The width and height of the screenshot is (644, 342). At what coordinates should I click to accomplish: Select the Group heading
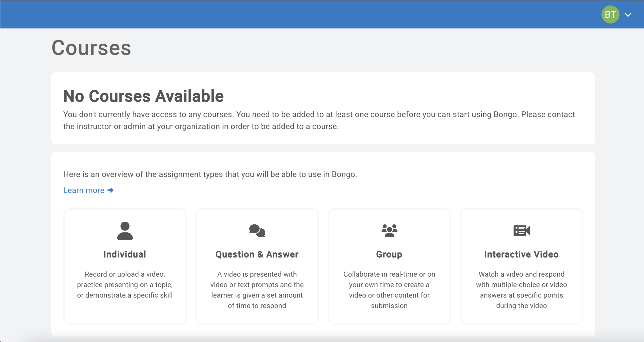389,254
